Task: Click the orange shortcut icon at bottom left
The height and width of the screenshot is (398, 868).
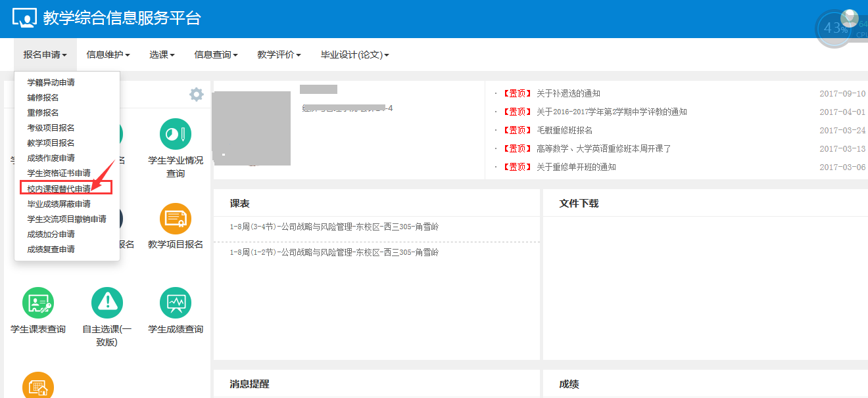Action: (38, 387)
